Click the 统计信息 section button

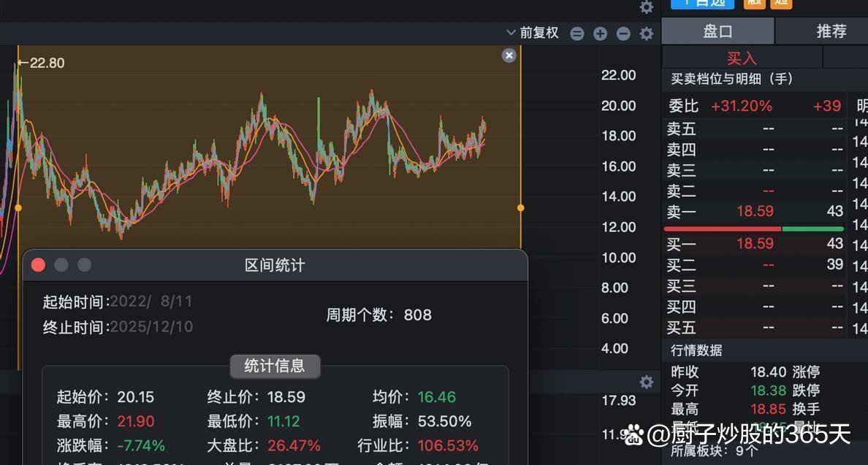(275, 366)
